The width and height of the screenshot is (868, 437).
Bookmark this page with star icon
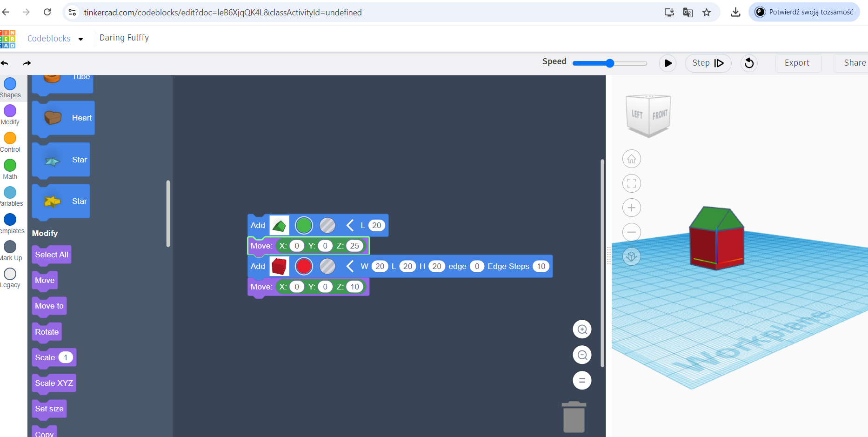point(707,13)
